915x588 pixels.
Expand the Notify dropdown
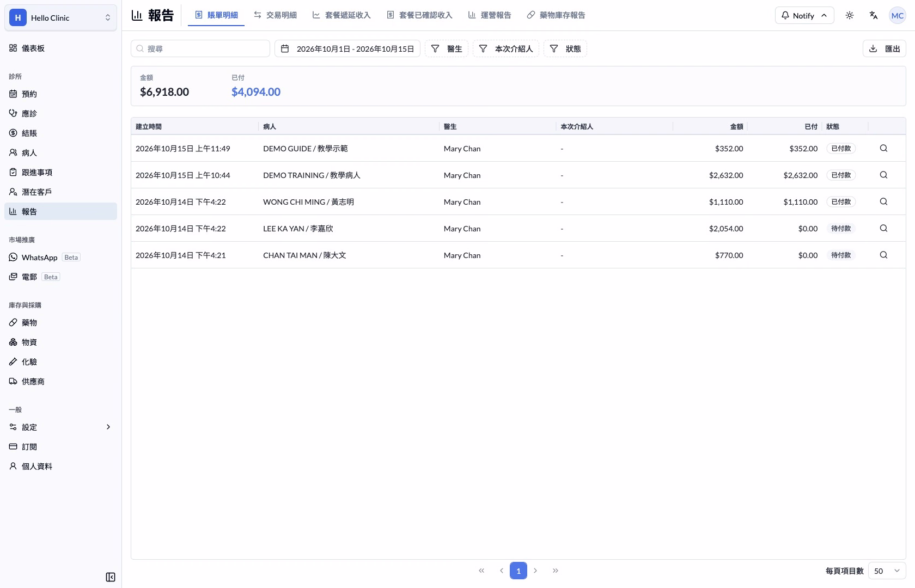pyautogui.click(x=804, y=15)
